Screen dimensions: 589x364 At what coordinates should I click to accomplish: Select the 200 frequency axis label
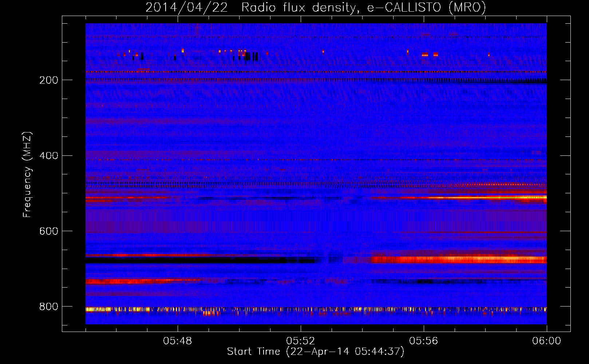(49, 80)
